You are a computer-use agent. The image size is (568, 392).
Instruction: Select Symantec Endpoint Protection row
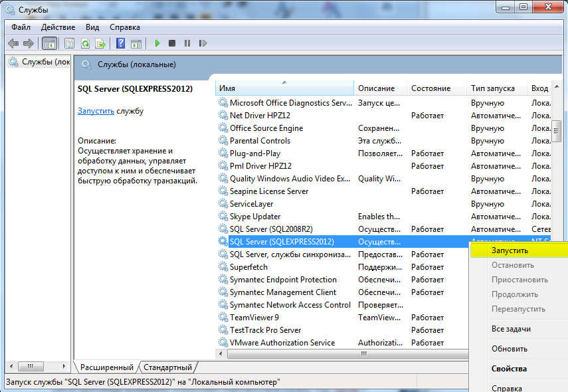[x=343, y=279]
